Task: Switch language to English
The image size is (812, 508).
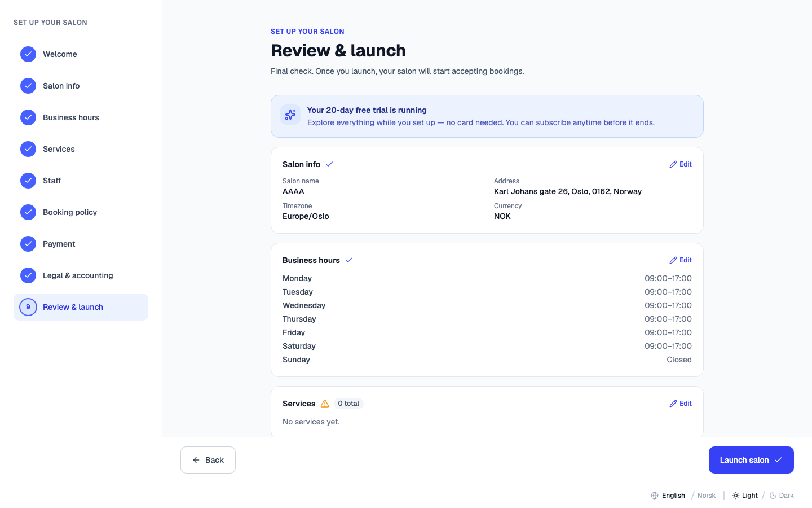Action: 673,496
